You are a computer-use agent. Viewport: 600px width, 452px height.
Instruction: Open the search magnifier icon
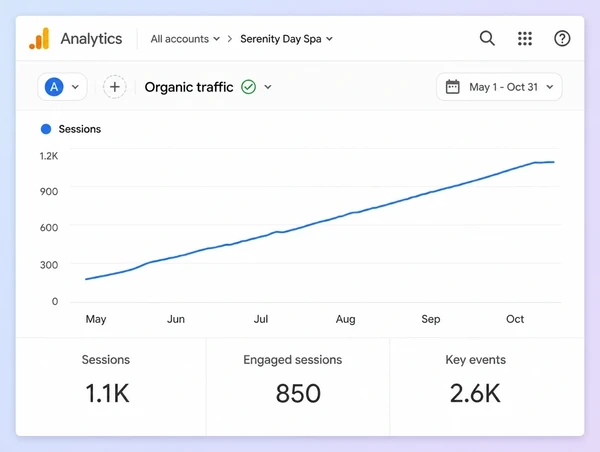pyautogui.click(x=487, y=39)
